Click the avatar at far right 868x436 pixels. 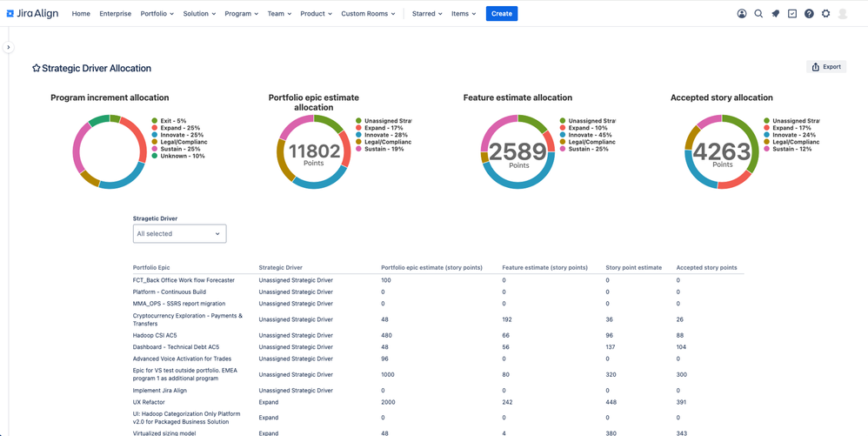pyautogui.click(x=843, y=14)
